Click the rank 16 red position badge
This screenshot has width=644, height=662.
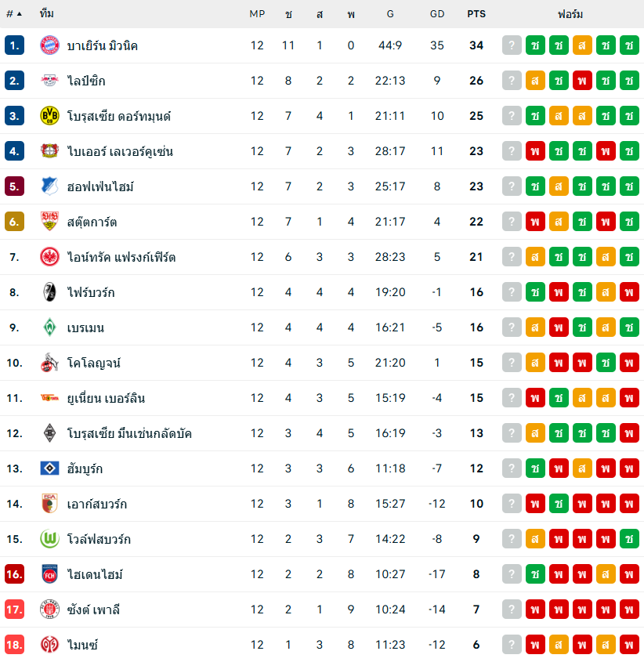(x=14, y=574)
